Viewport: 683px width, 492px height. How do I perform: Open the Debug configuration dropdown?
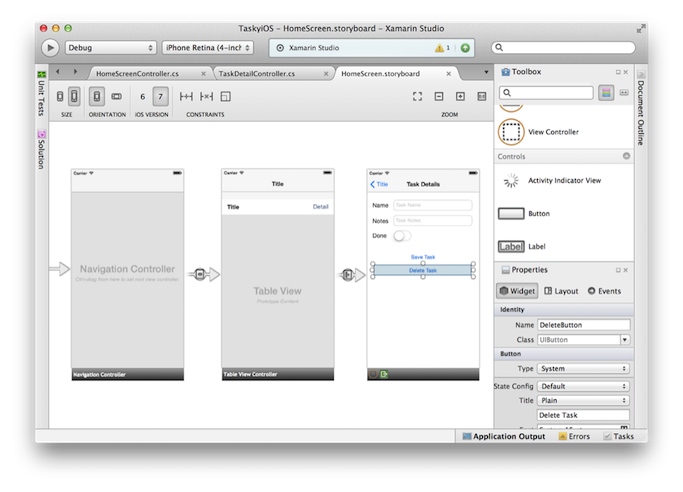pyautogui.click(x=111, y=47)
